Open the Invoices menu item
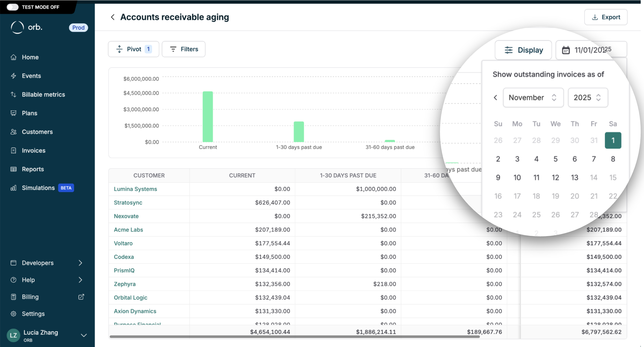 point(34,151)
